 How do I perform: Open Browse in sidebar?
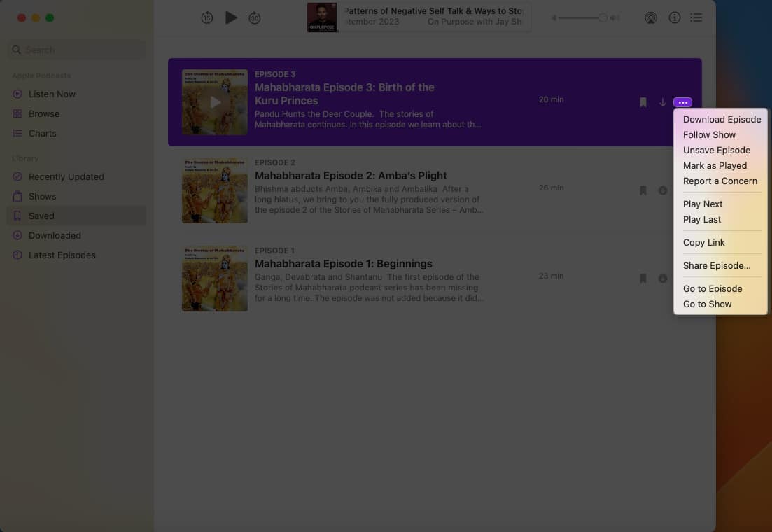(77, 114)
